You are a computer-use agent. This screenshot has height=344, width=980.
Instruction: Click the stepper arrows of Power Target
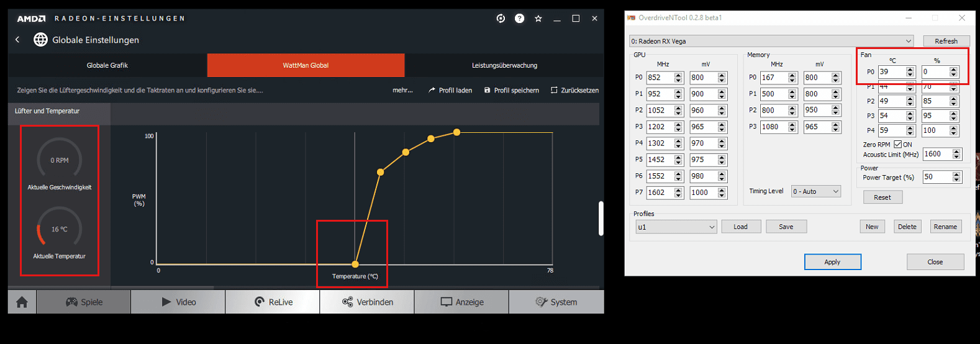pyautogui.click(x=956, y=177)
